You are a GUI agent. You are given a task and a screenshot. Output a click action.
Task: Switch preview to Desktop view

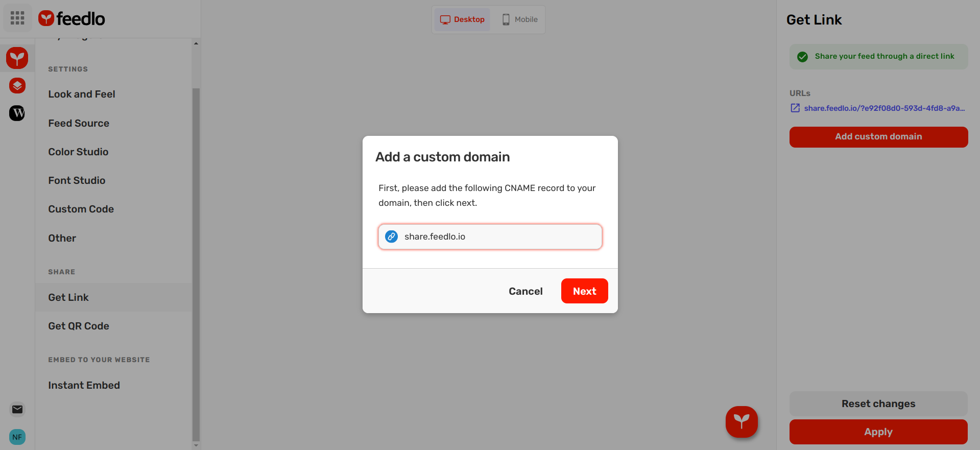[462, 19]
